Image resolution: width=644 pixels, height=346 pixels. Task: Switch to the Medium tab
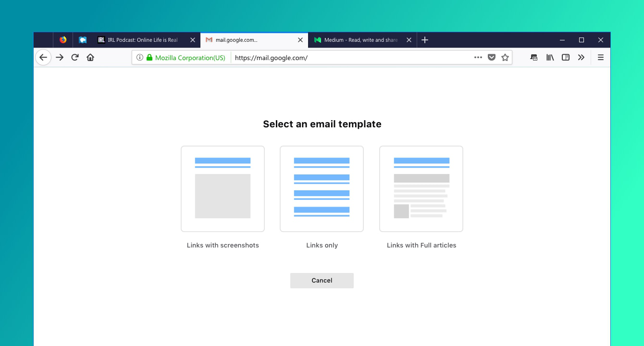click(x=360, y=40)
